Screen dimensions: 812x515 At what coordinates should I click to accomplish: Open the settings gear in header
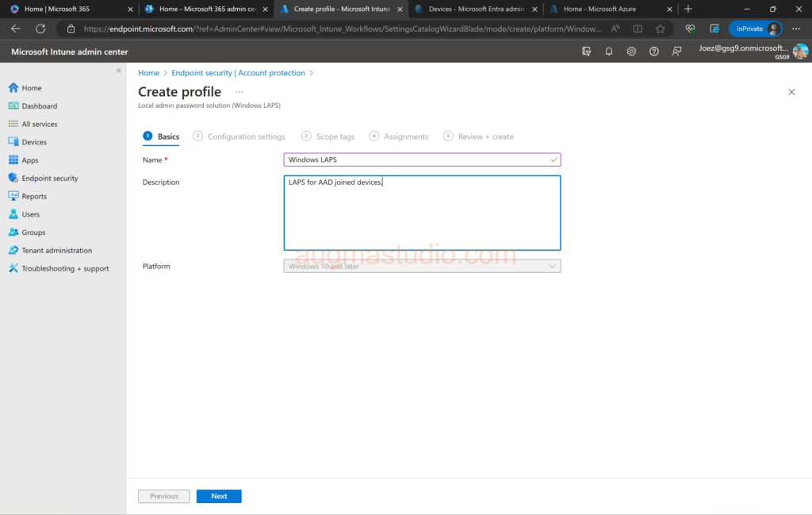click(631, 52)
